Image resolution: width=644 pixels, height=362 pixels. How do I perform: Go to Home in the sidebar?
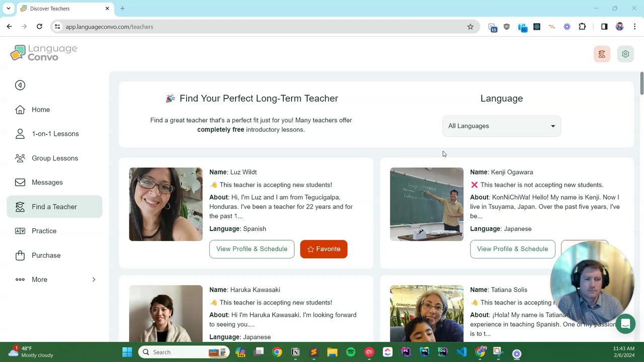54,110
